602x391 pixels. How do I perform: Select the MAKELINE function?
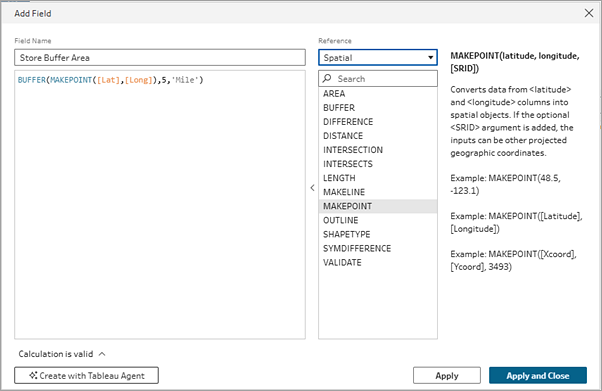point(378,192)
